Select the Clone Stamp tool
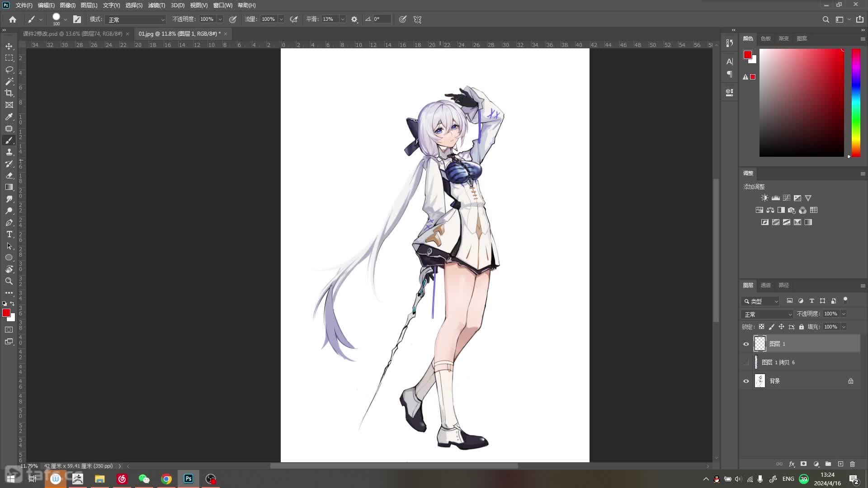Viewport: 868px width, 488px height. [x=9, y=152]
